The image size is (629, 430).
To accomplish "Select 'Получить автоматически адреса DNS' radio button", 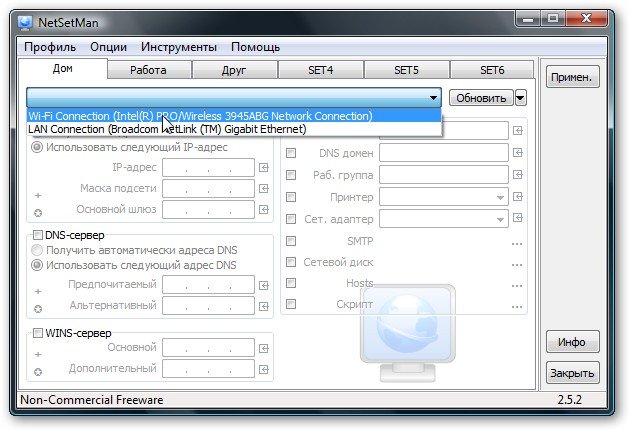I will [x=38, y=249].
